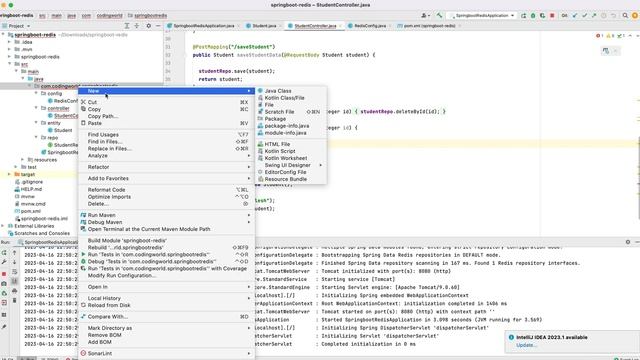Click the pin tab icon in Run panel
640x360 pixels.
[x=4, y=327]
